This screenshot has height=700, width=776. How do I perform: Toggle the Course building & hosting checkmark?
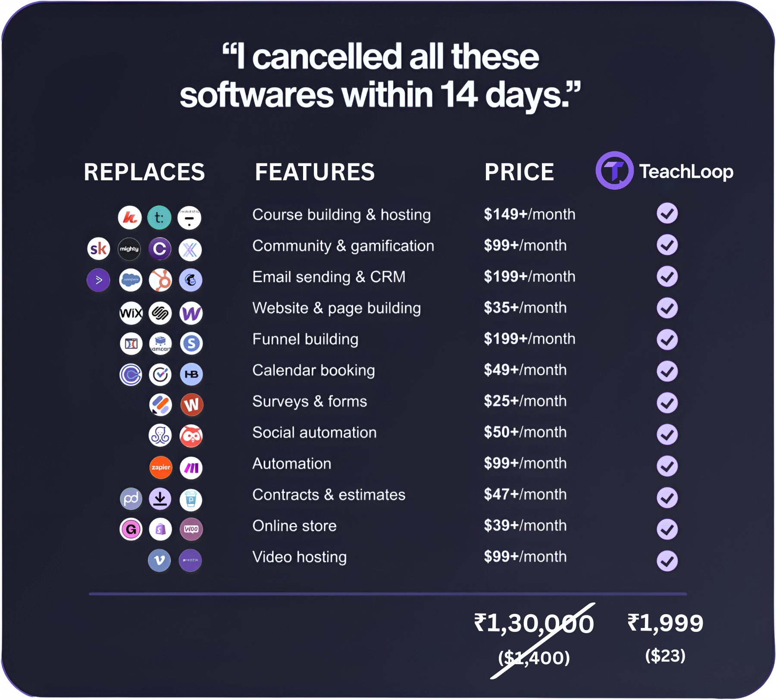(x=667, y=213)
